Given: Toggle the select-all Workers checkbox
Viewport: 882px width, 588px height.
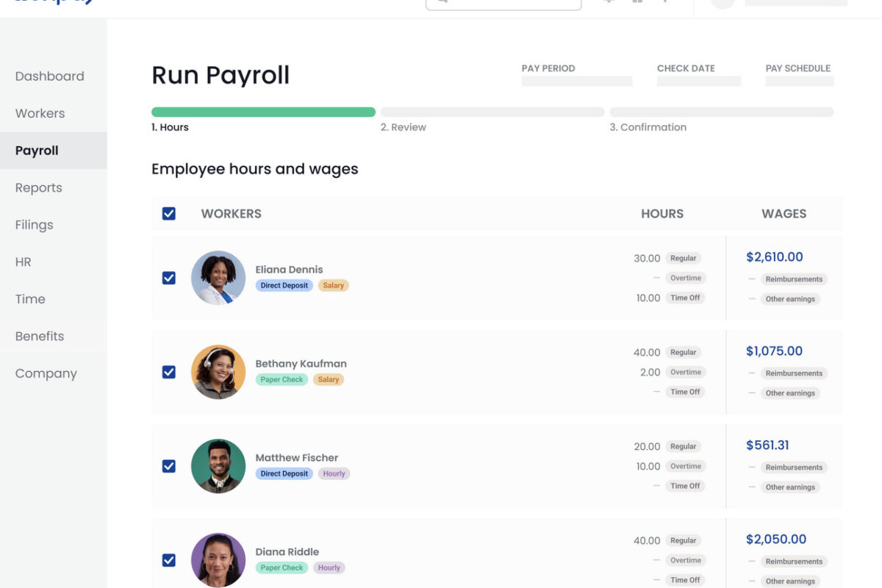Looking at the screenshot, I should [x=169, y=214].
